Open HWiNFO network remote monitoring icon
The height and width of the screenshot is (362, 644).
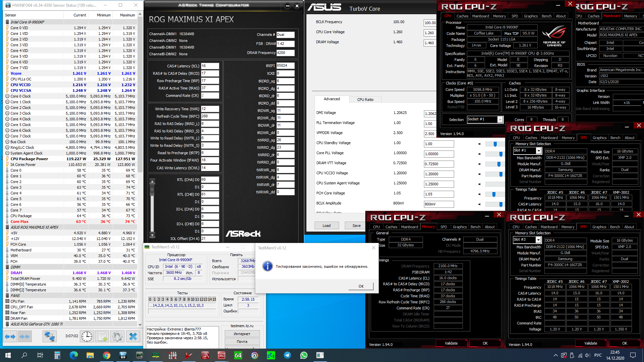(x=49, y=336)
